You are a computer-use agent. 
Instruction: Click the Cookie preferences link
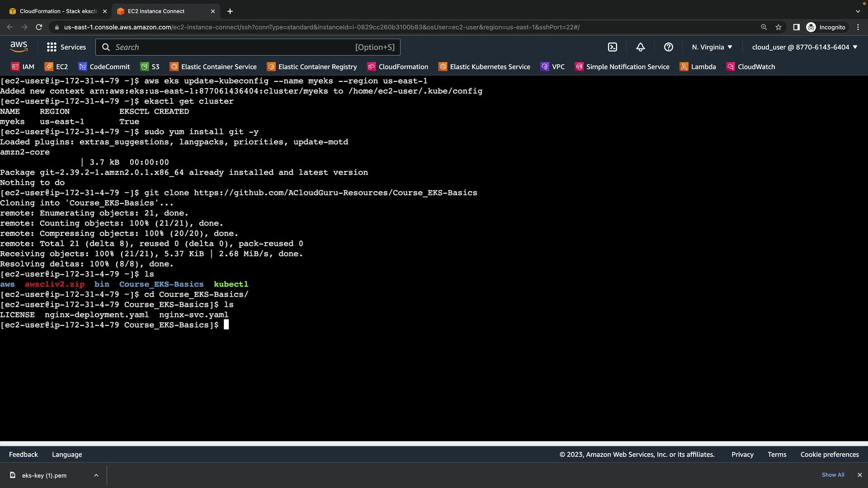[x=830, y=455]
